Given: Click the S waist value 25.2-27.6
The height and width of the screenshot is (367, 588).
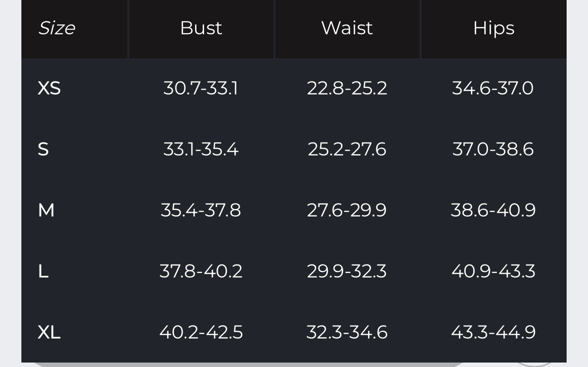Looking at the screenshot, I should pos(347,149).
